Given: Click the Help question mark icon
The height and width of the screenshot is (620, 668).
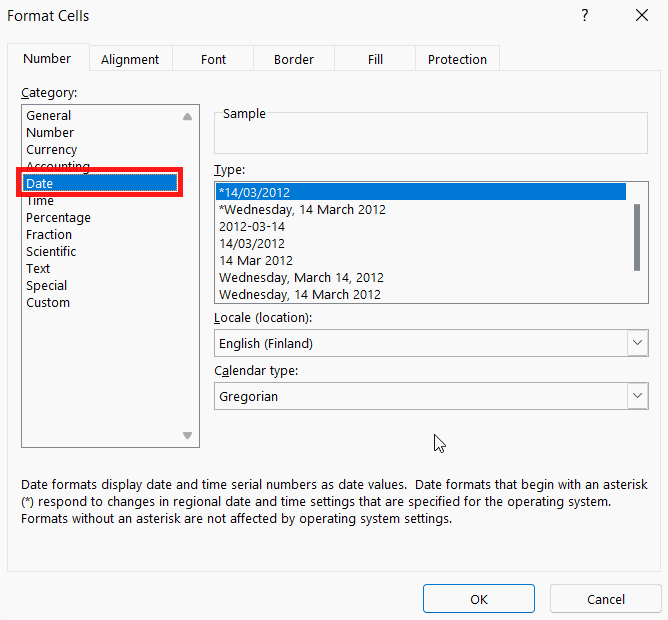Looking at the screenshot, I should click(x=584, y=16).
